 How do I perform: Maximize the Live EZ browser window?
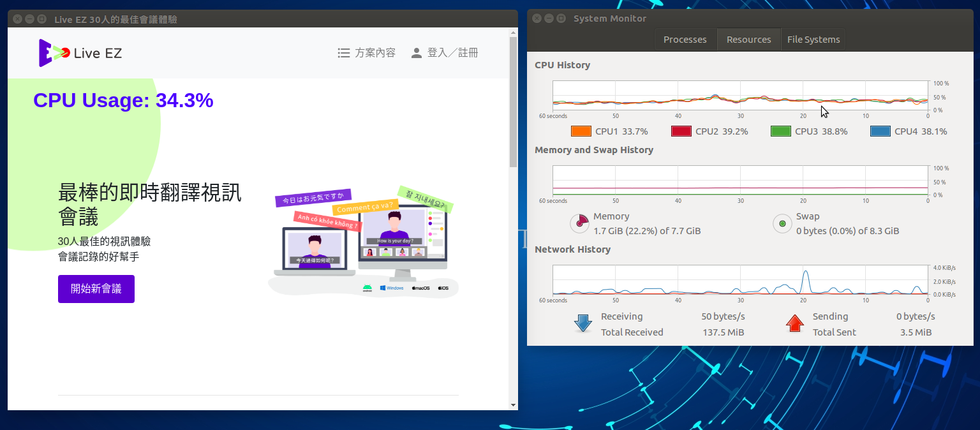[42, 19]
